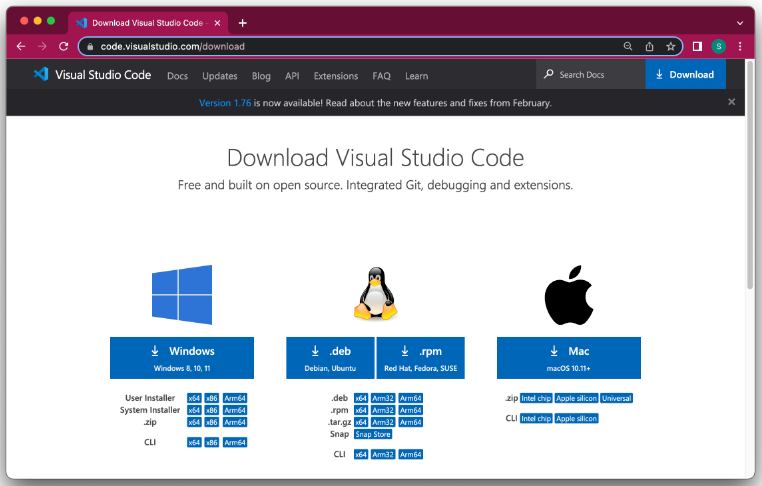
Task: Select Windows .zip x86 link
Action: pyautogui.click(x=211, y=422)
